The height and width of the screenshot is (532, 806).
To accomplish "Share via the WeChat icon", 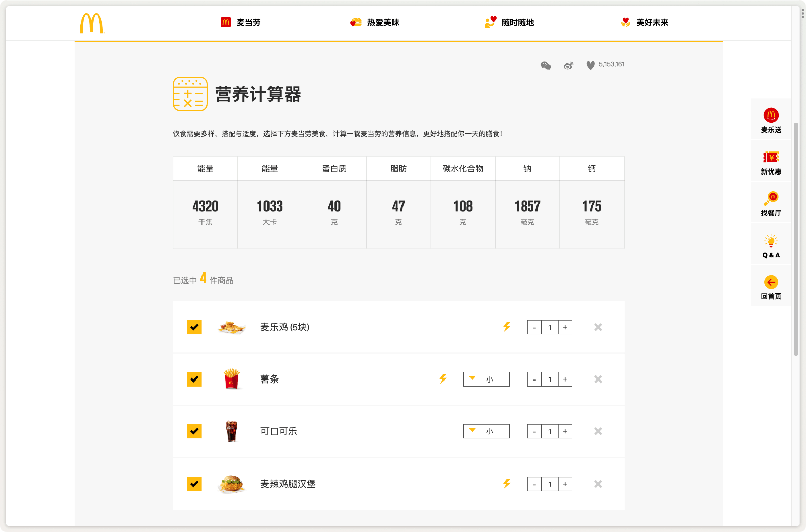I will (x=546, y=65).
